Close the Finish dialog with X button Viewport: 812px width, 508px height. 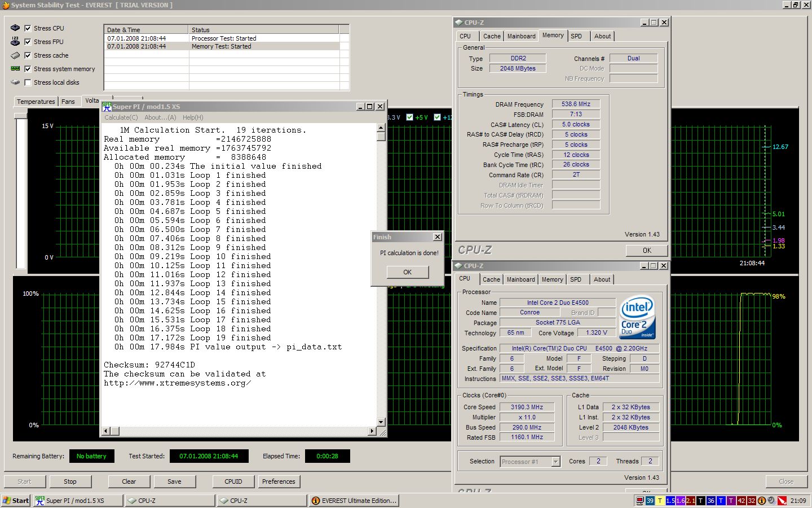coord(437,237)
